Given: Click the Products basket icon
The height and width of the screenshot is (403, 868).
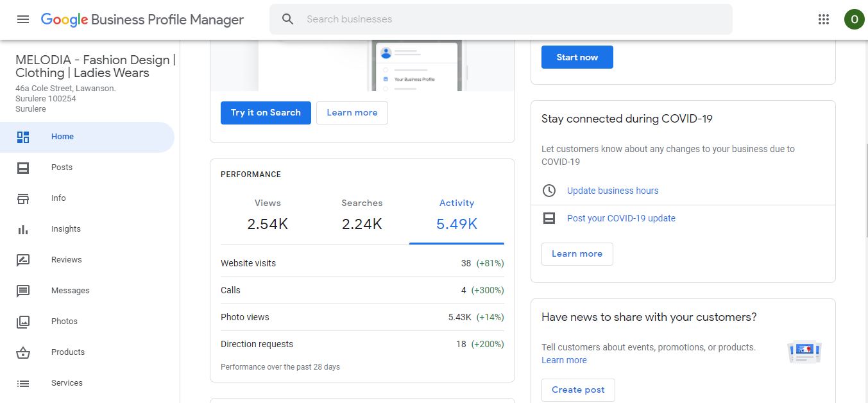Looking at the screenshot, I should pos(23,352).
